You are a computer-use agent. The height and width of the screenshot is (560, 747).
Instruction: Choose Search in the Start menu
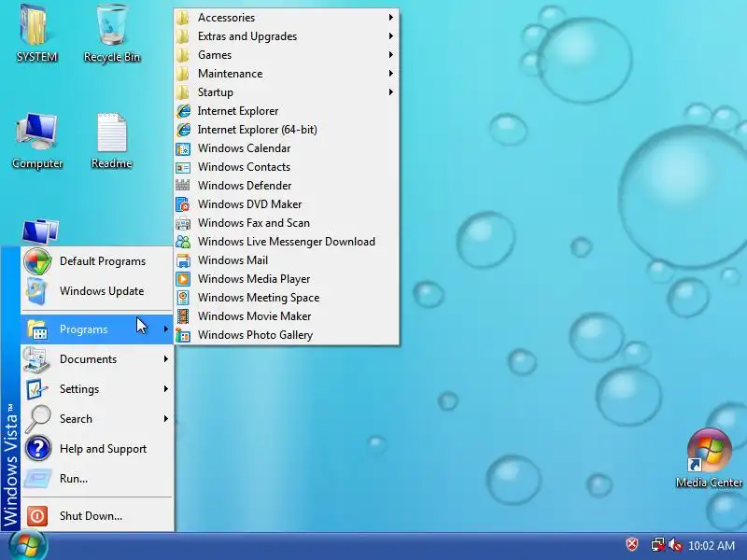97,419
